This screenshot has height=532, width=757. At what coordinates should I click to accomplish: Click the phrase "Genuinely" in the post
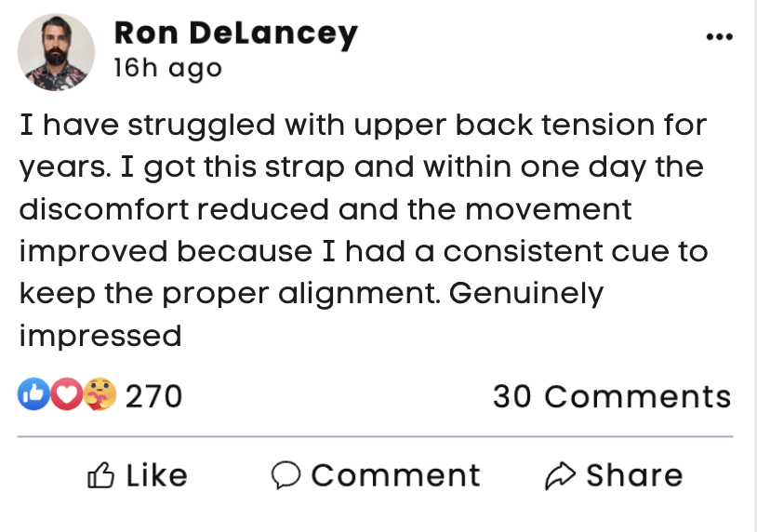pos(526,294)
